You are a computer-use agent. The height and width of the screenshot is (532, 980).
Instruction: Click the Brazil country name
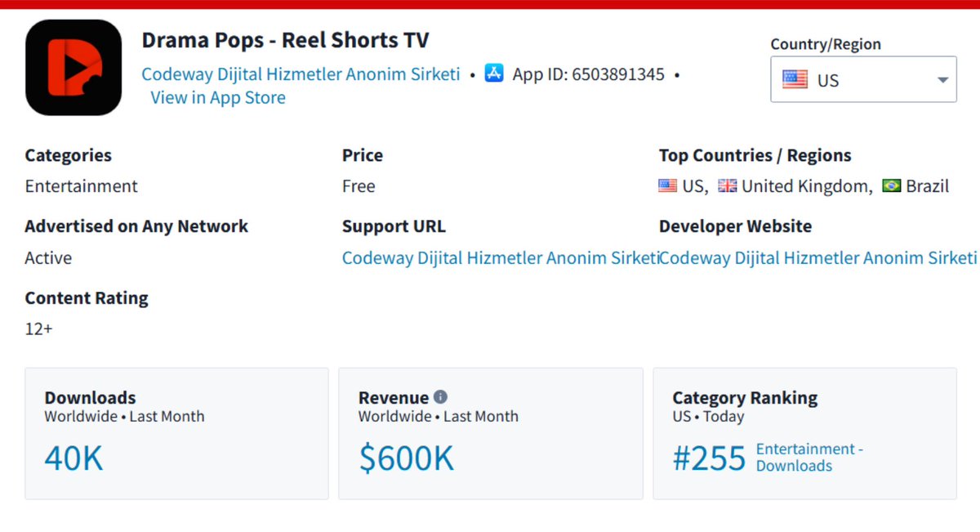(x=928, y=186)
